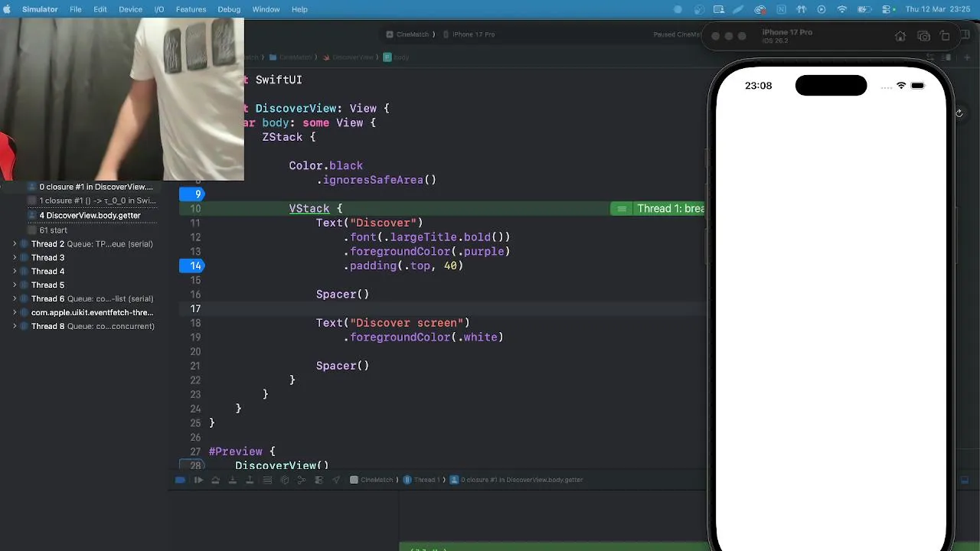Click the screen sharing icon in menu bar
This screenshot has height=551, width=980.
tap(718, 9)
